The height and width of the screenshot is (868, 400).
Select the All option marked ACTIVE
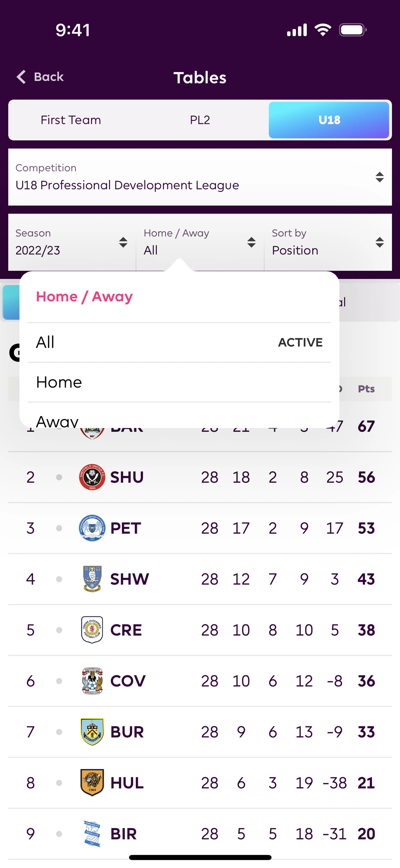[179, 342]
